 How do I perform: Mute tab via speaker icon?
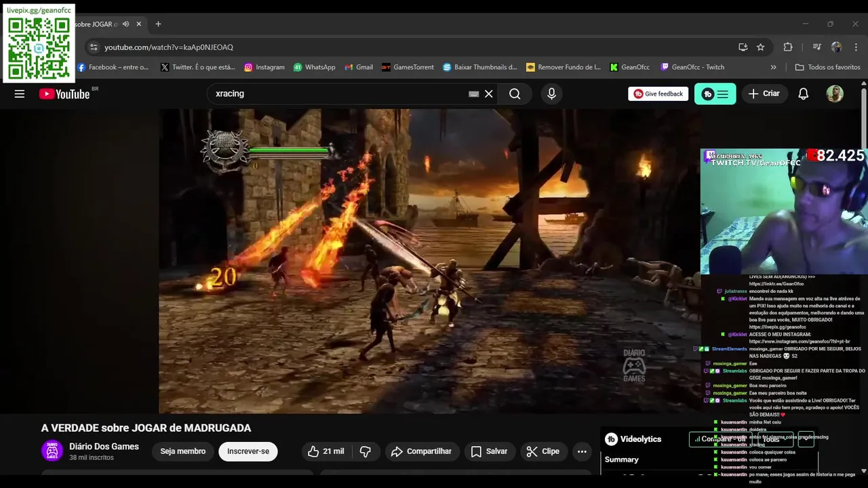tap(125, 24)
